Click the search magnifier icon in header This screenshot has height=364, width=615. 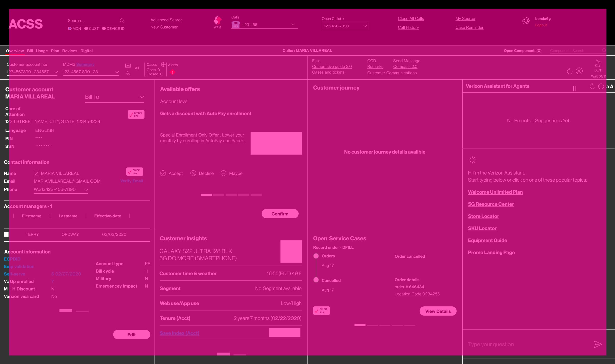122,21
